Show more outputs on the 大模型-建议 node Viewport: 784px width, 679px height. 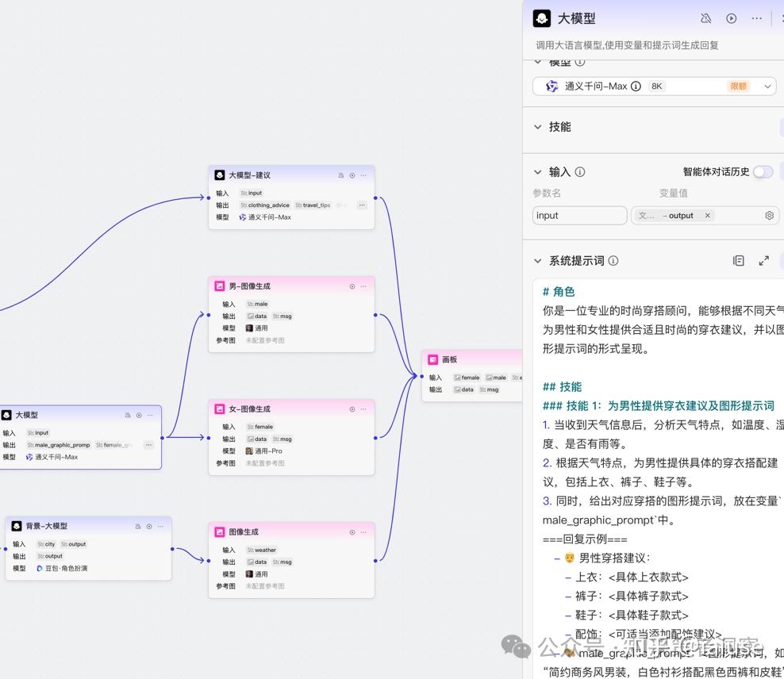point(362,205)
